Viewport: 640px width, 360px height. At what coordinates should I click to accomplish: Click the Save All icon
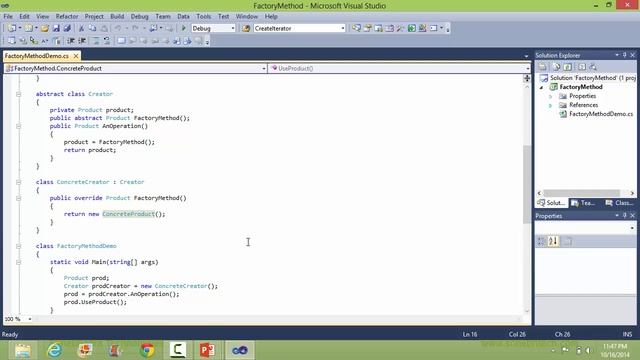pos(67,28)
